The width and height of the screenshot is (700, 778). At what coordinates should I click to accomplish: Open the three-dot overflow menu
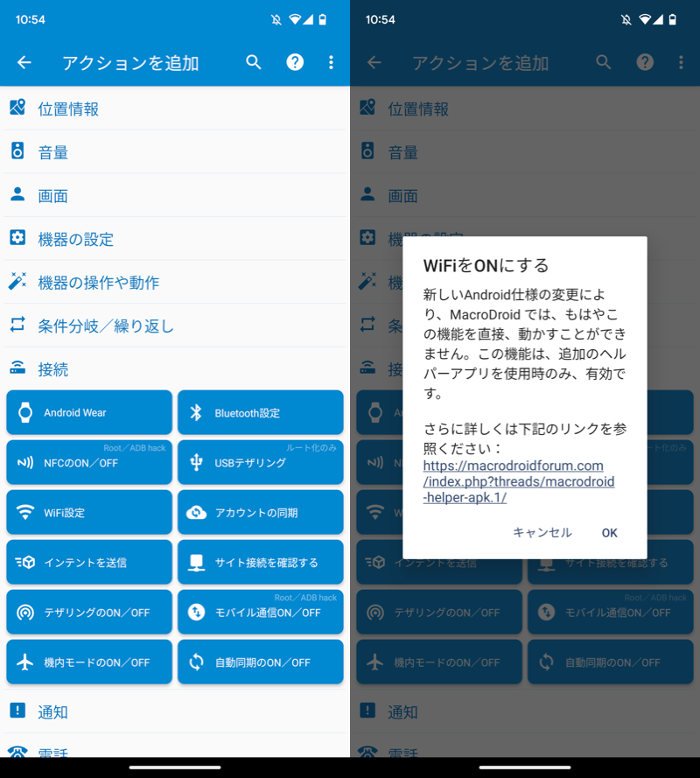(331, 62)
